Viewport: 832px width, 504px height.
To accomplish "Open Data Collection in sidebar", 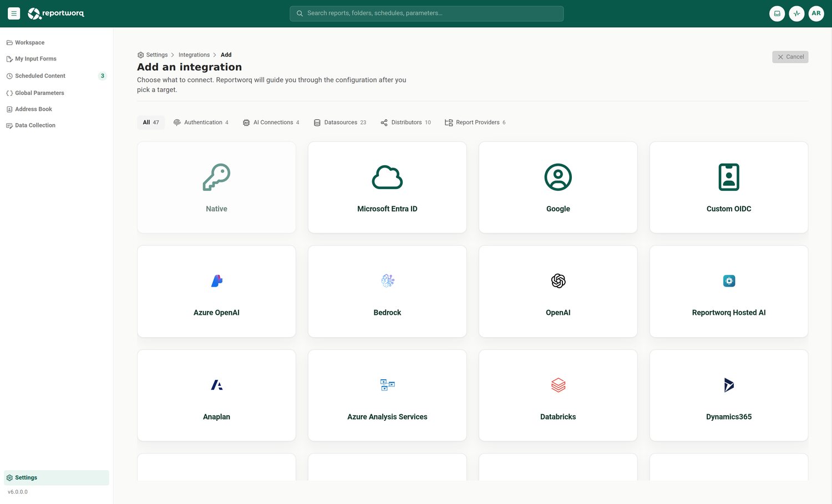I will pyautogui.click(x=57, y=125).
